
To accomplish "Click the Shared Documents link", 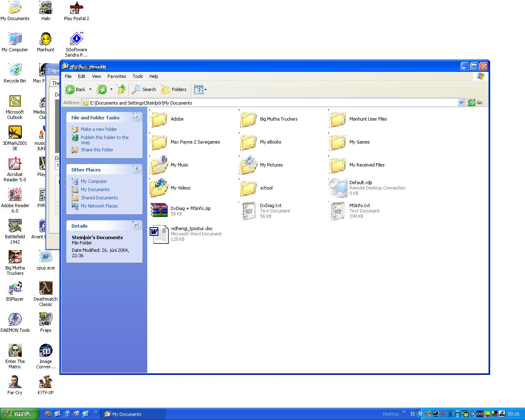I will pyautogui.click(x=99, y=198).
